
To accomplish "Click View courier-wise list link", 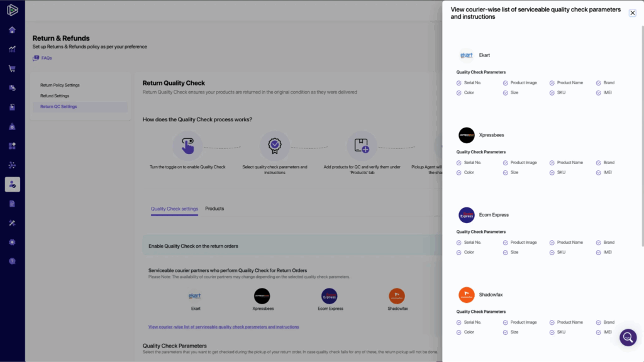I will [x=223, y=327].
